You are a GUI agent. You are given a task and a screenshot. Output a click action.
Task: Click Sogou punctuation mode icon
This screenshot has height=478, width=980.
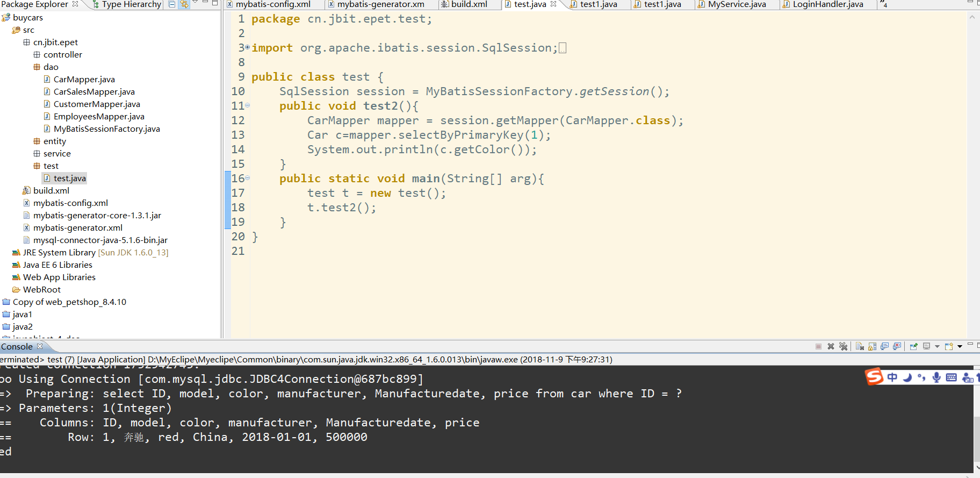pos(921,377)
